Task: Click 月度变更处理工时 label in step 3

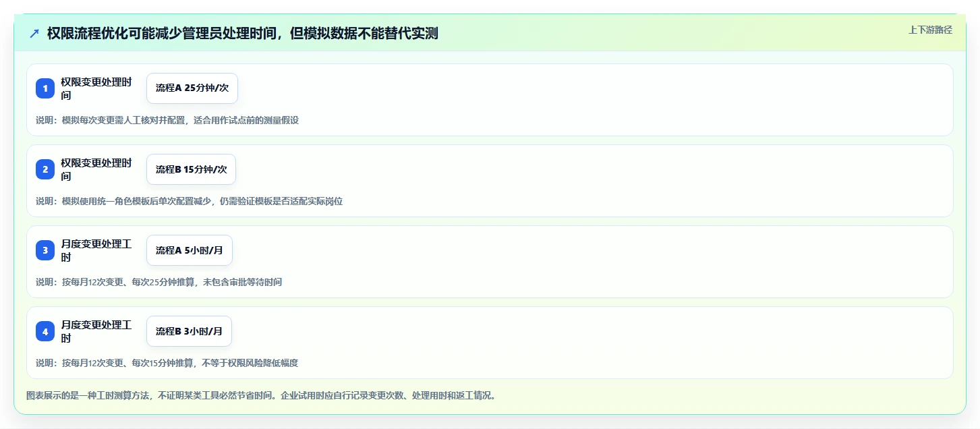Action: pyautogui.click(x=96, y=250)
